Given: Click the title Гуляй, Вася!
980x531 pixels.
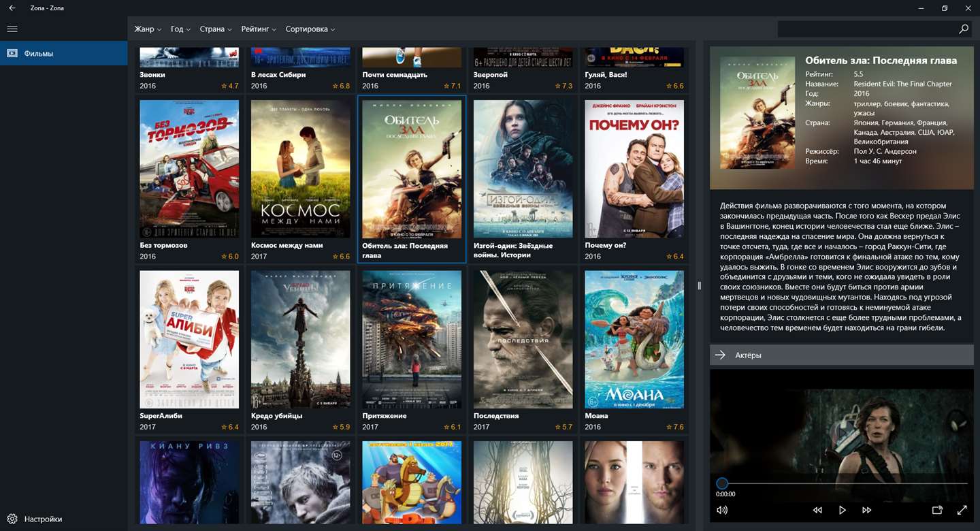Looking at the screenshot, I should (608, 75).
